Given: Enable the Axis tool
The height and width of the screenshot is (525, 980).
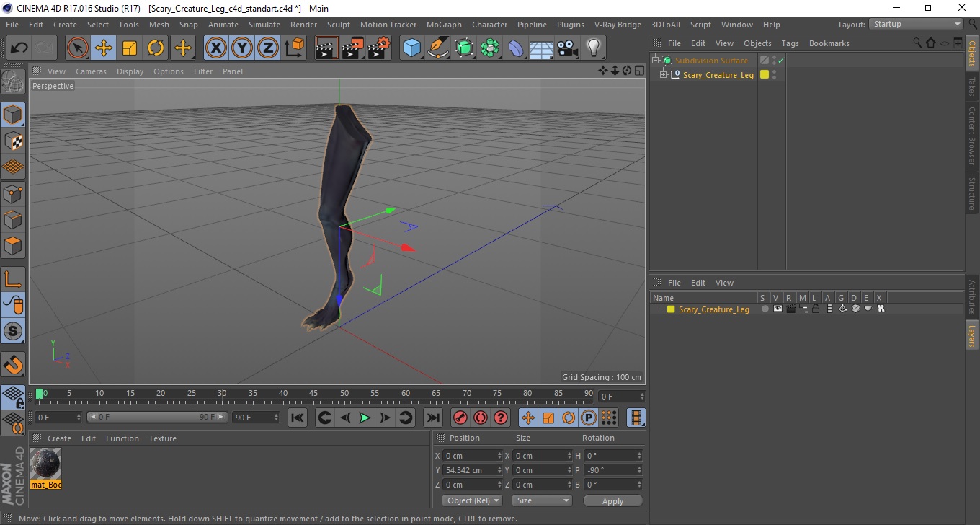Looking at the screenshot, I should [13, 279].
